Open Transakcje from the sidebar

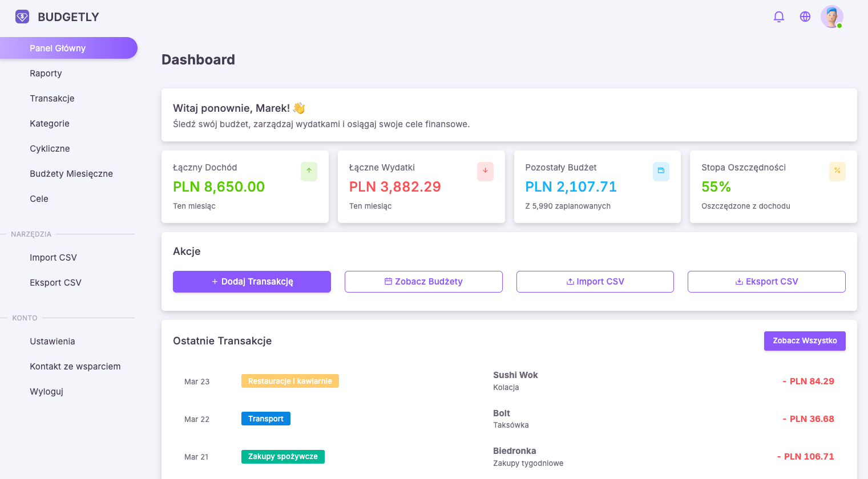52,98
